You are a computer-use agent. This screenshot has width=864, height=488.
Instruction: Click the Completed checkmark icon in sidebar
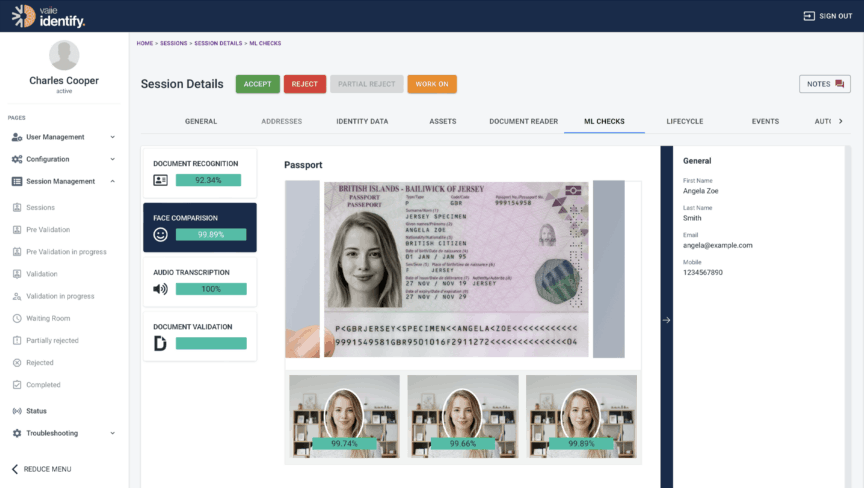[x=17, y=385]
